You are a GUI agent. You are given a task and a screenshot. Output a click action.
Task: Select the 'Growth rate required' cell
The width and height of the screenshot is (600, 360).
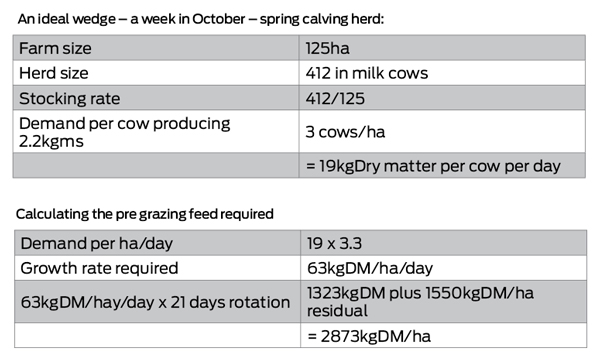(x=158, y=268)
